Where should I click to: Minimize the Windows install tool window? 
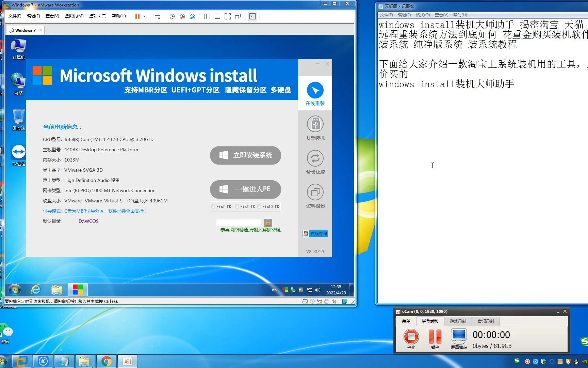click(x=317, y=64)
